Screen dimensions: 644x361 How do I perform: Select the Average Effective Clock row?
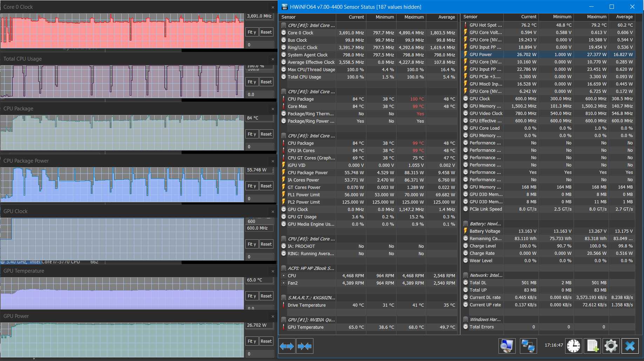(x=368, y=62)
